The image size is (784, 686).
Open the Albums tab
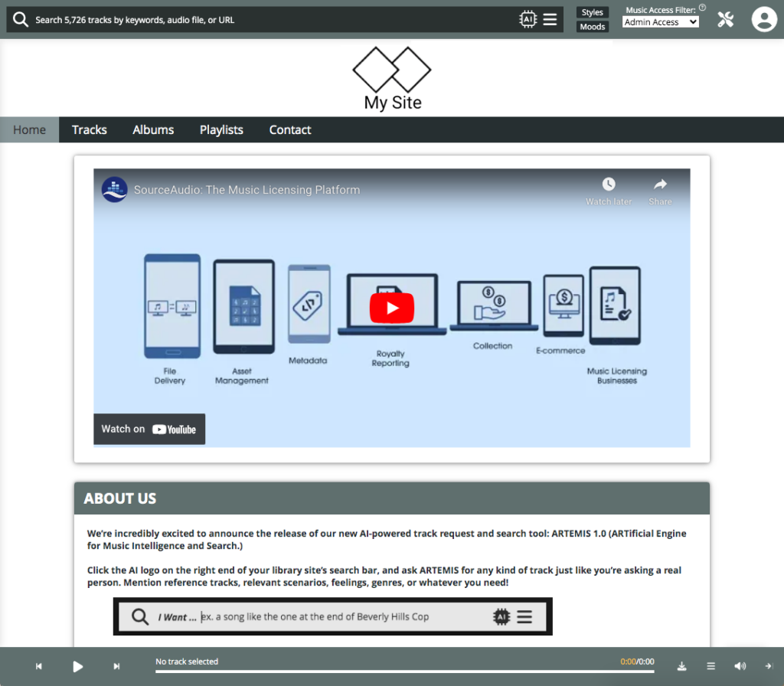click(153, 130)
